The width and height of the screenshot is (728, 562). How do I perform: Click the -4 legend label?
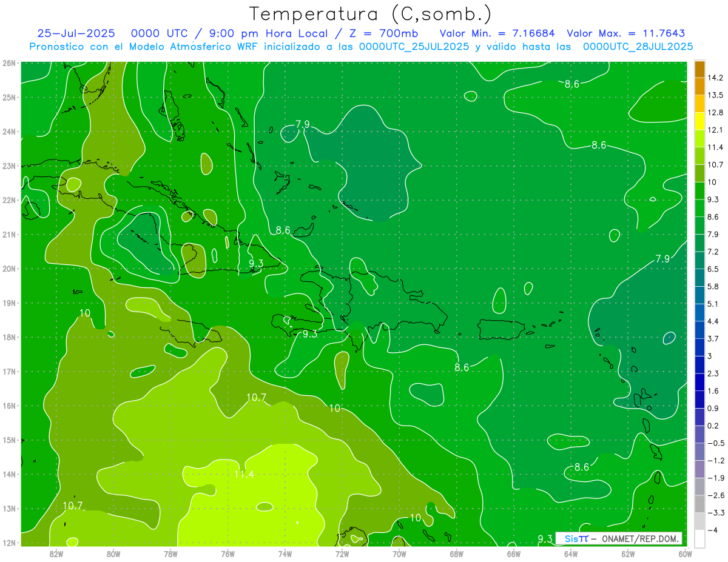(x=712, y=530)
